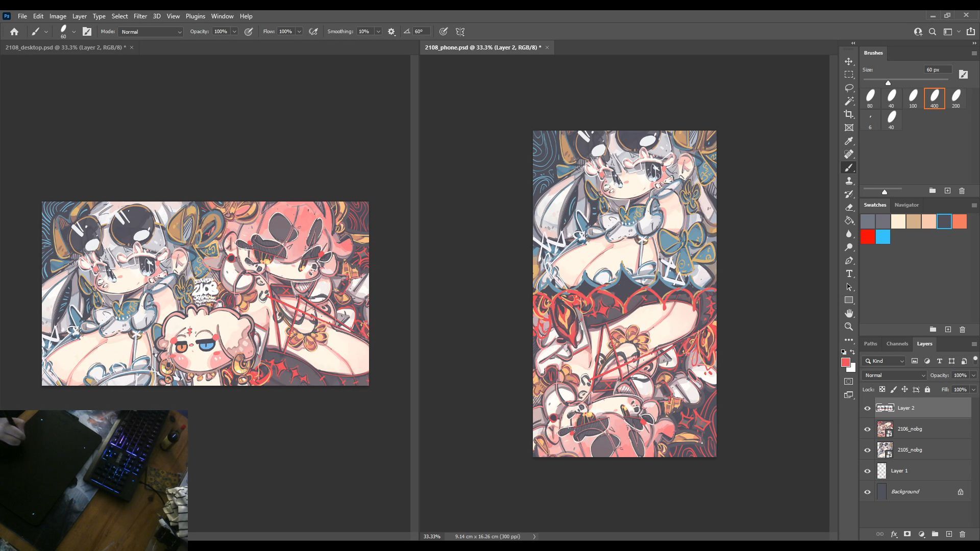This screenshot has width=980, height=551.
Task: Select the History Brush tool
Action: (x=849, y=194)
